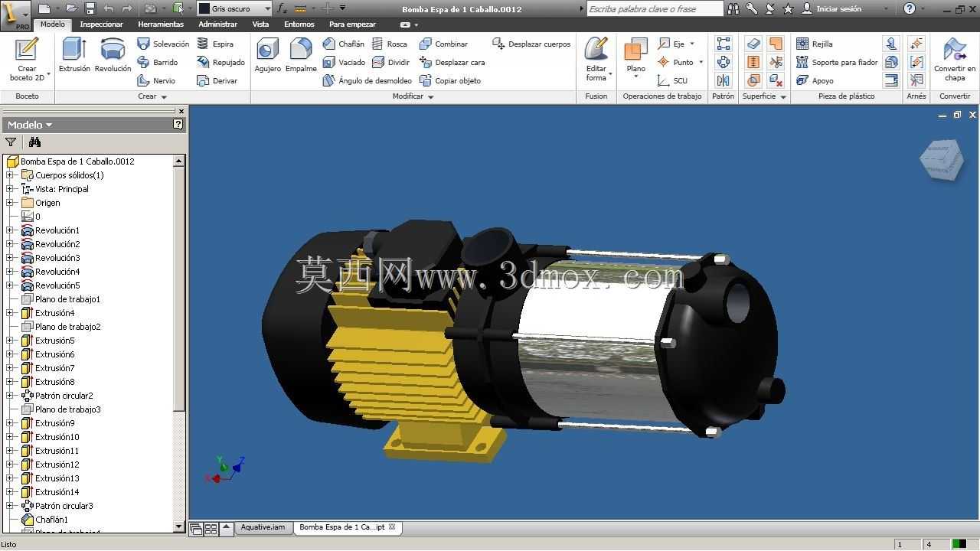Open Editar forma in Fusion panel
980x551 pixels.
[x=596, y=58]
